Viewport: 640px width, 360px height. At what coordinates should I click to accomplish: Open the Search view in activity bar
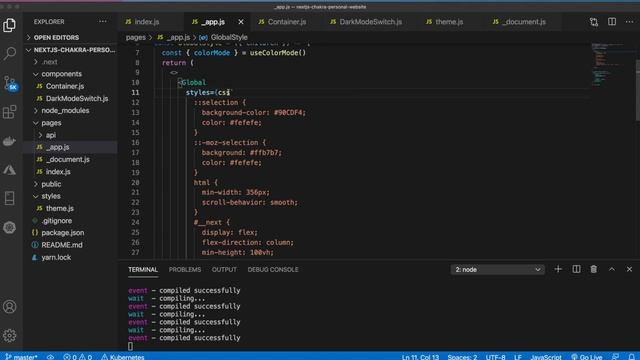point(9,53)
